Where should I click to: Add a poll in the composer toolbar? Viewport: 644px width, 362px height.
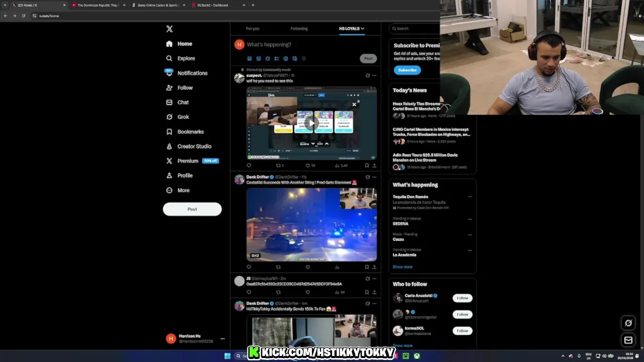[x=277, y=58]
